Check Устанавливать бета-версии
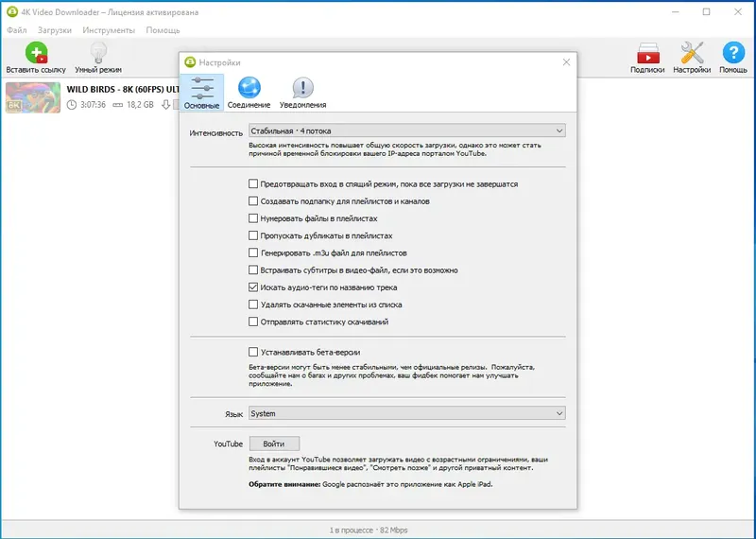This screenshot has height=539, width=756. pyautogui.click(x=253, y=353)
